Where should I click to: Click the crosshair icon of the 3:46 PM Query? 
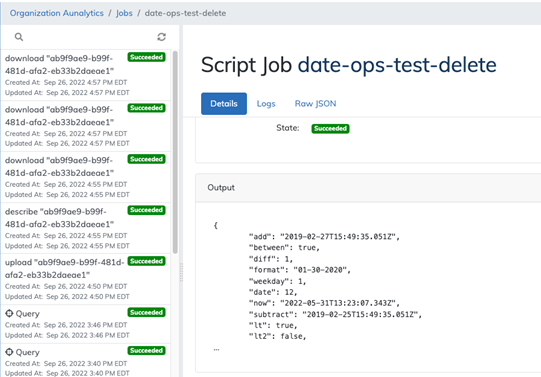coord(9,314)
